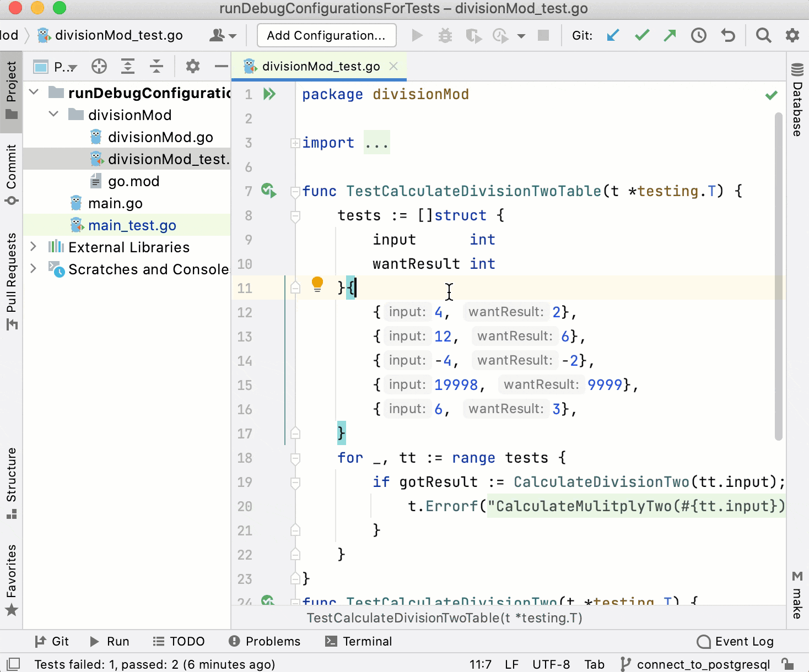This screenshot has width=809, height=672.
Task: Open Search Everywhere with the magnifier icon
Action: tap(763, 35)
